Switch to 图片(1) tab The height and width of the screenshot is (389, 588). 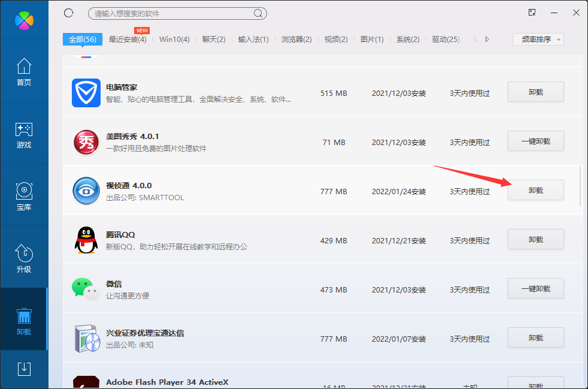click(x=372, y=40)
